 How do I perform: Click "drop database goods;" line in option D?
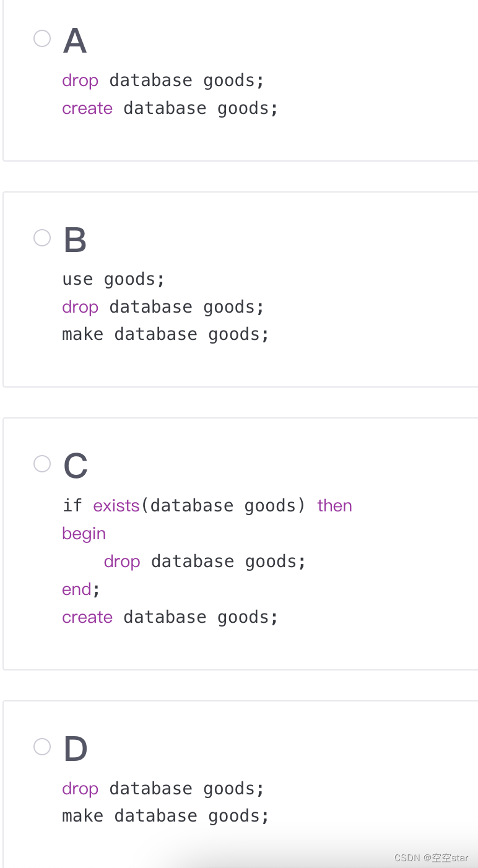click(x=163, y=789)
